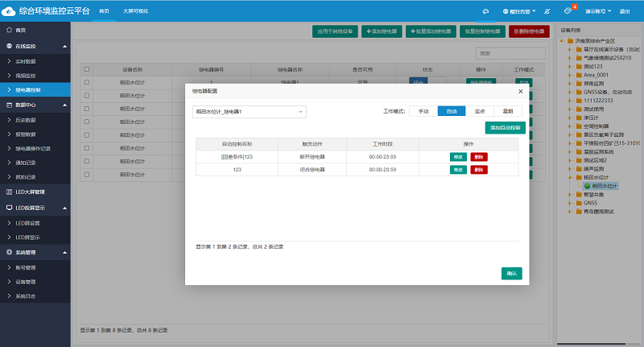Set work mode to 定点
Viewport: 644px width, 347px height.
point(478,111)
